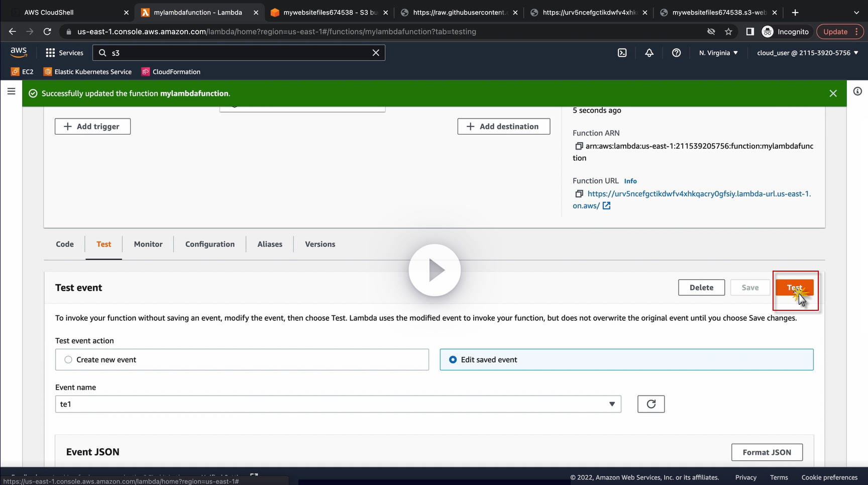Open the Function URL Info link
Viewport: 868px width, 485px height.
pyautogui.click(x=630, y=181)
